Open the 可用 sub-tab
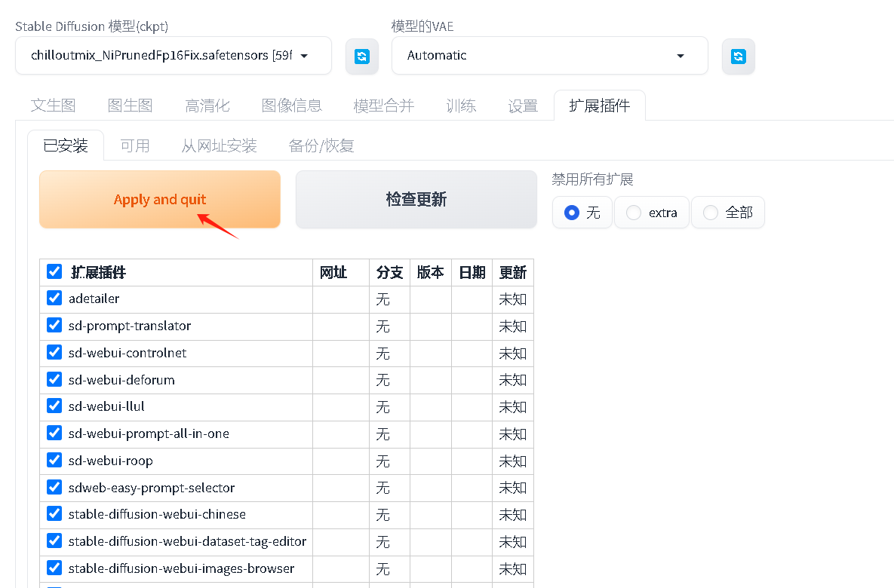894x588 pixels. [135, 145]
